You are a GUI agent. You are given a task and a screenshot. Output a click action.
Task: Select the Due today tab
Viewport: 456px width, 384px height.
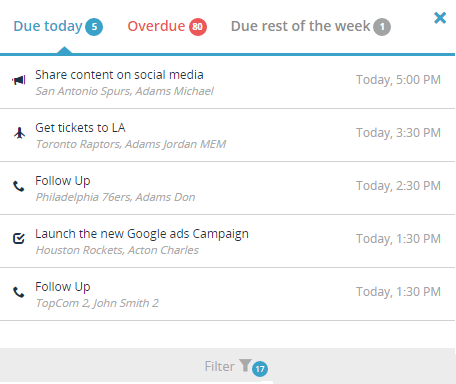tap(48, 26)
